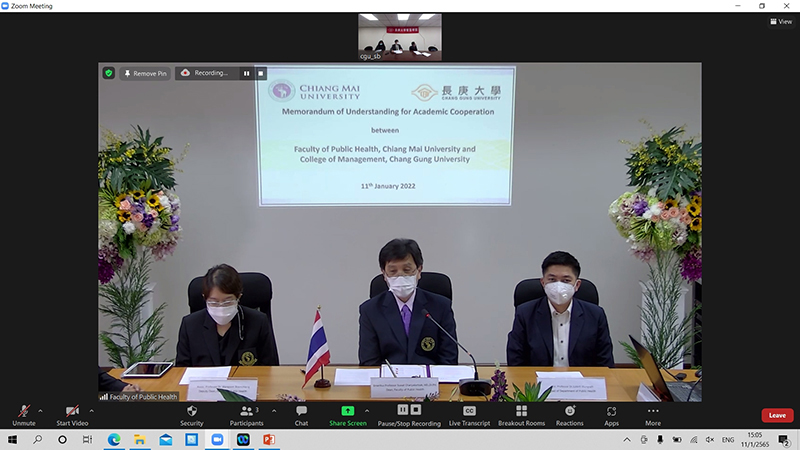Pause recording using the top-left pause icon
This screenshot has width=800, height=450.
point(246,73)
